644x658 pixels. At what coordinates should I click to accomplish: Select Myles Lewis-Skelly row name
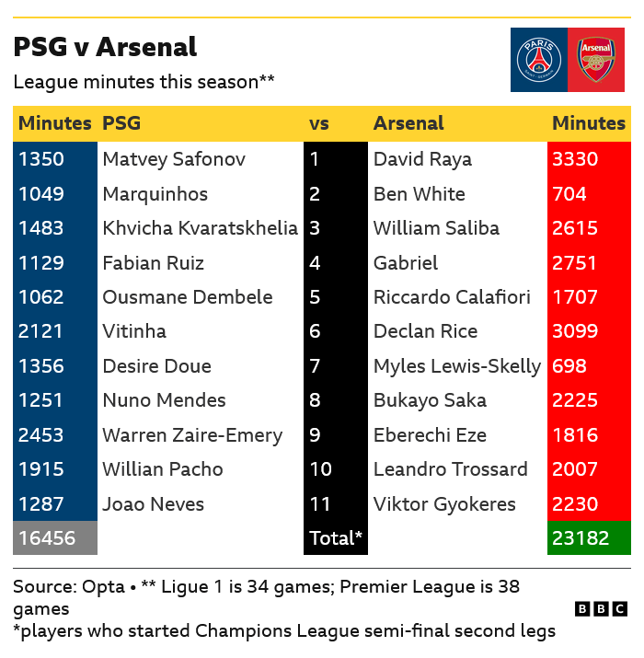click(x=457, y=366)
